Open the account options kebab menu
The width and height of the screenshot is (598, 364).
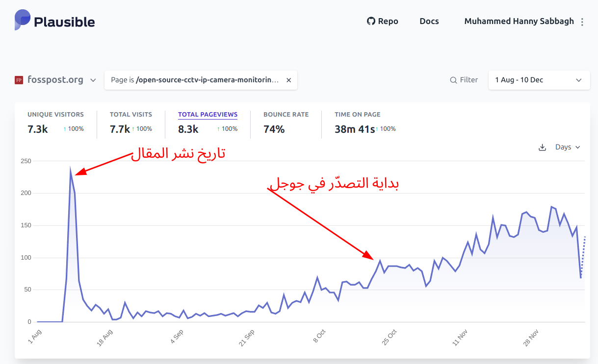582,22
